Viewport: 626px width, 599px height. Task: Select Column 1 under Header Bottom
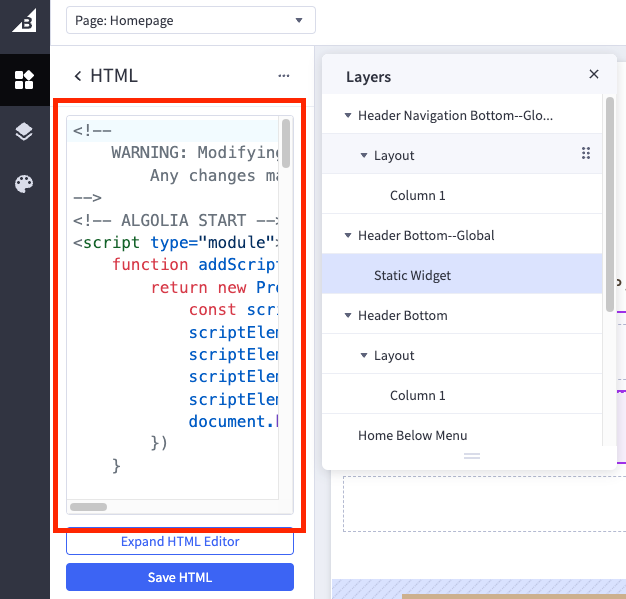[x=462, y=395]
